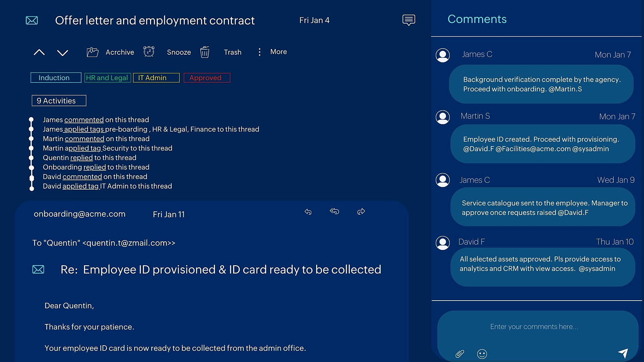Toggle the comments panel speech bubble icon
This screenshot has width=644, height=362.
tap(409, 20)
